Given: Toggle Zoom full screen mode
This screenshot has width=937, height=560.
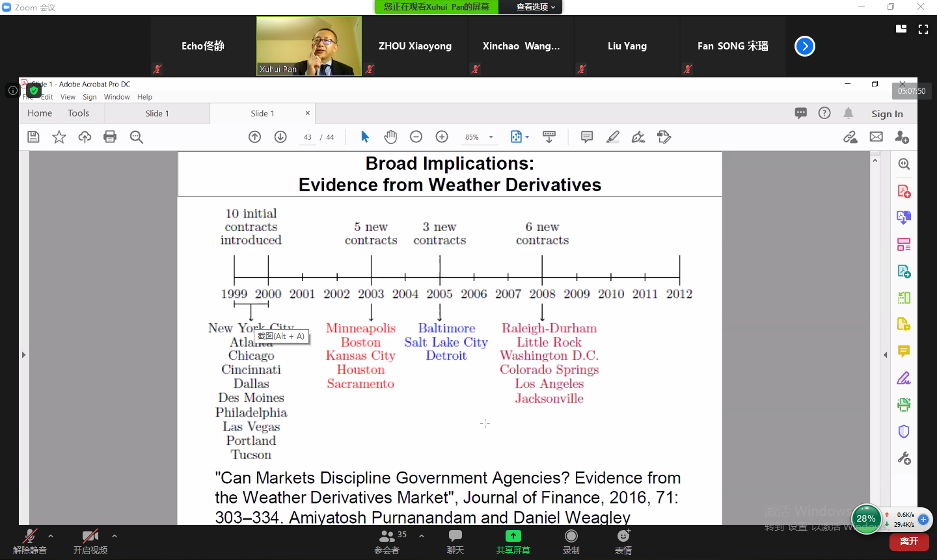Looking at the screenshot, I should click(923, 29).
